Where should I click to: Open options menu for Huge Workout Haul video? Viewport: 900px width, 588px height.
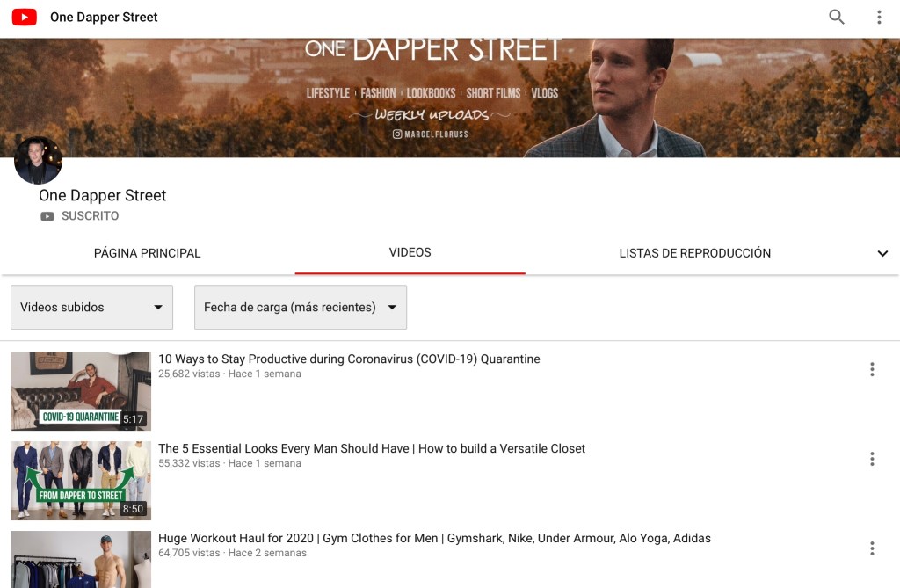[x=871, y=548]
